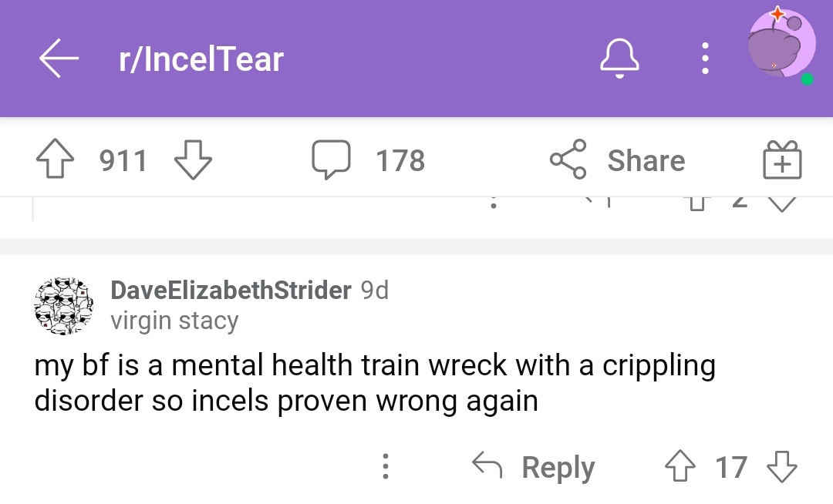
Task: Upvote the comment with 17 points
Action: [680, 465]
